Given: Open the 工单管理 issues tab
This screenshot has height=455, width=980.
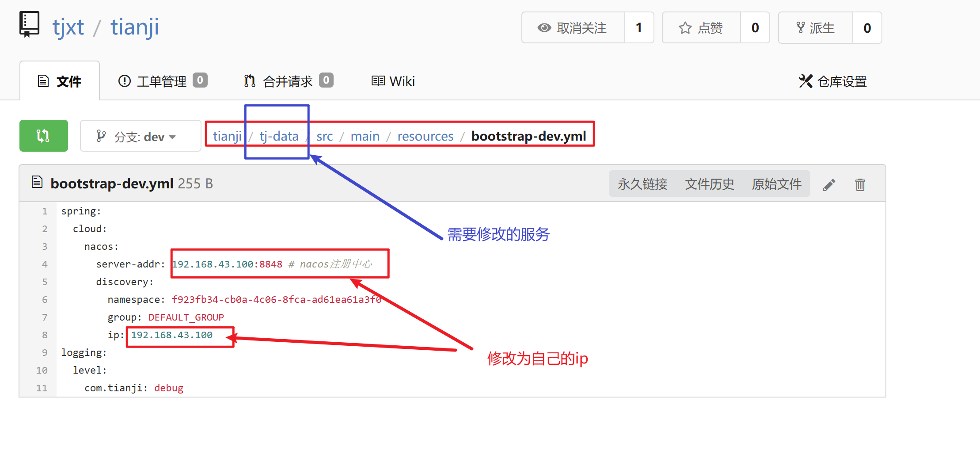Looking at the screenshot, I should 163,81.
